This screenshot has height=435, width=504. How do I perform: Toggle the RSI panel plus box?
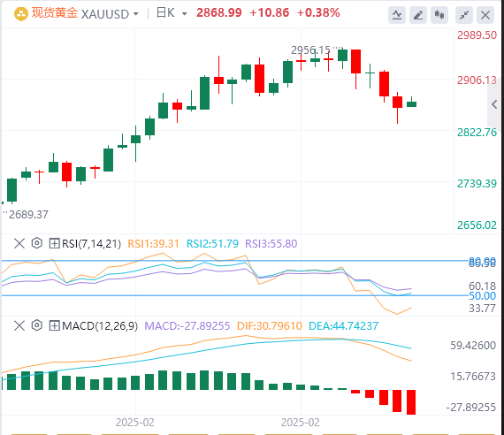pyautogui.click(x=54, y=243)
